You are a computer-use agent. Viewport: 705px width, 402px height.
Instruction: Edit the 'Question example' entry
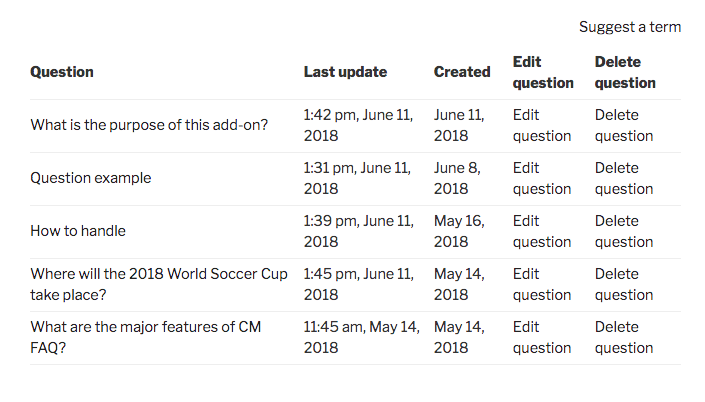point(541,178)
